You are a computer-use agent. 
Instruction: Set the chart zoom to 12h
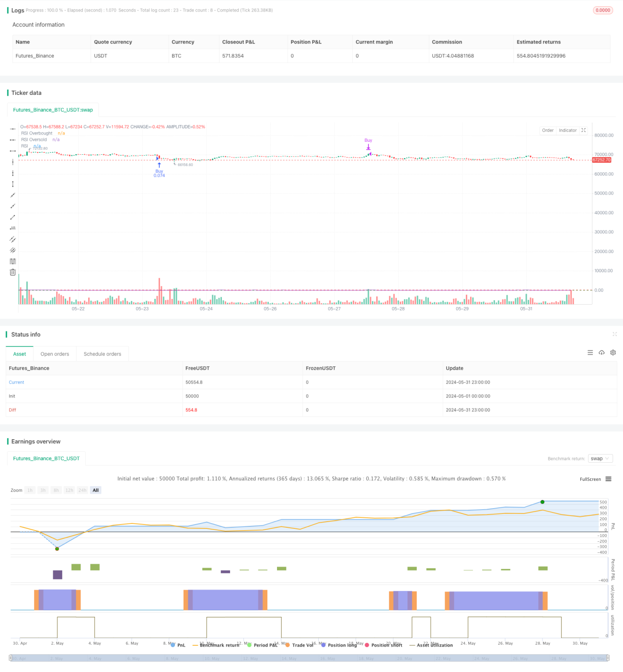click(69, 490)
